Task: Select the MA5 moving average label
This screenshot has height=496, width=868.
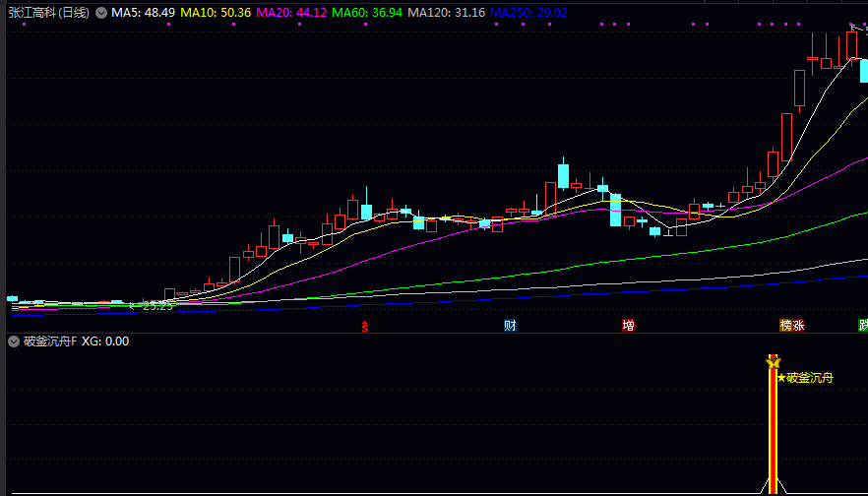Action: [x=144, y=13]
